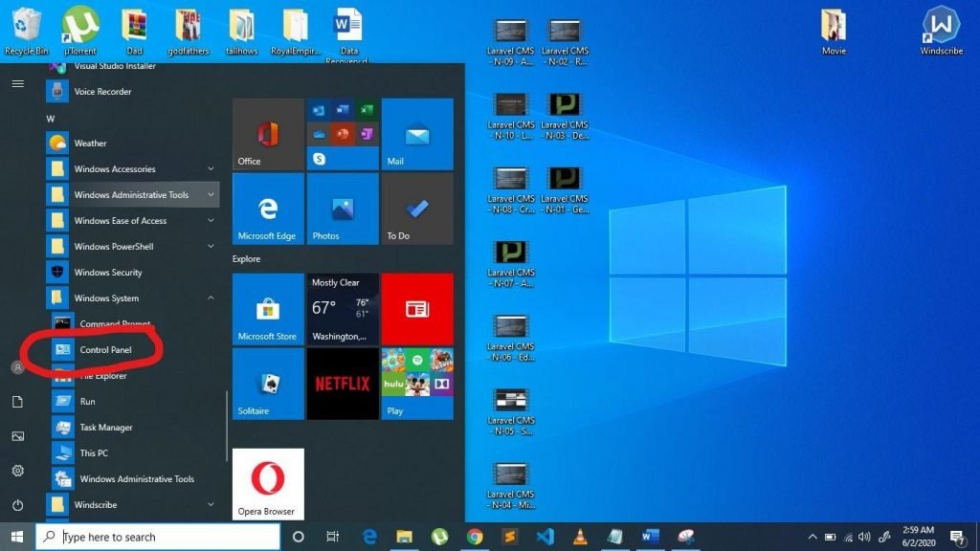The width and height of the screenshot is (980, 551).
Task: Open the Photos tile
Action: (x=343, y=209)
